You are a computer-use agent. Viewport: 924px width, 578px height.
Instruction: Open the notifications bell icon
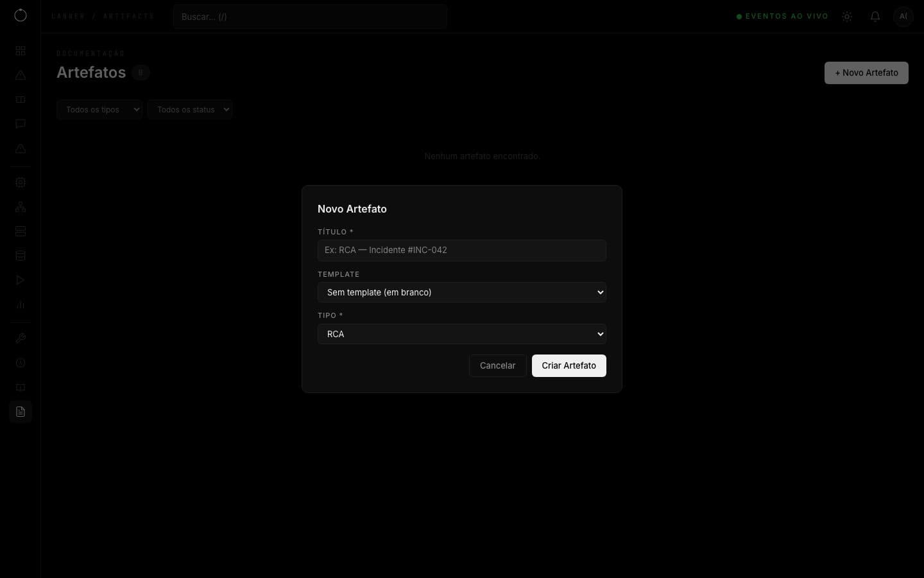click(x=875, y=17)
